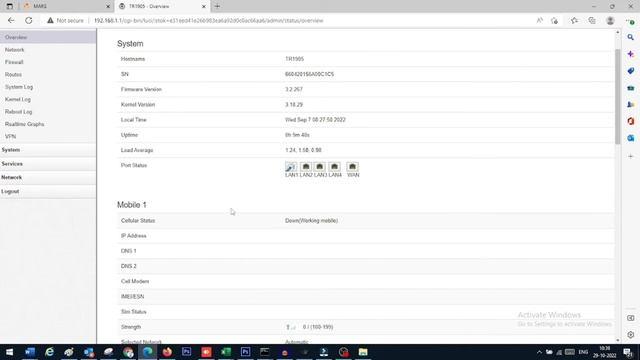Expand the Services menu section

pos(48,164)
